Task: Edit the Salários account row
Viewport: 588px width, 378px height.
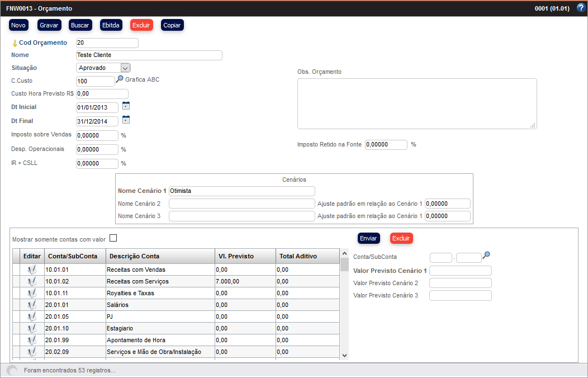Action: 32,305
